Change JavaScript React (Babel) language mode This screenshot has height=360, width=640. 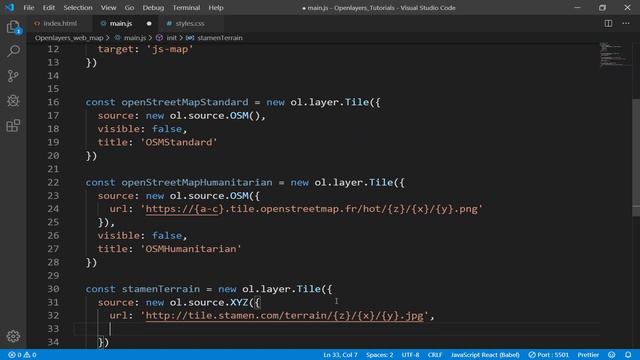[x=485, y=355]
